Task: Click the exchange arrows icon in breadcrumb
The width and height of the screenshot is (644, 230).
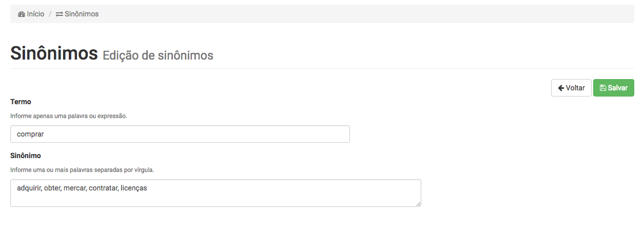Action: point(60,14)
